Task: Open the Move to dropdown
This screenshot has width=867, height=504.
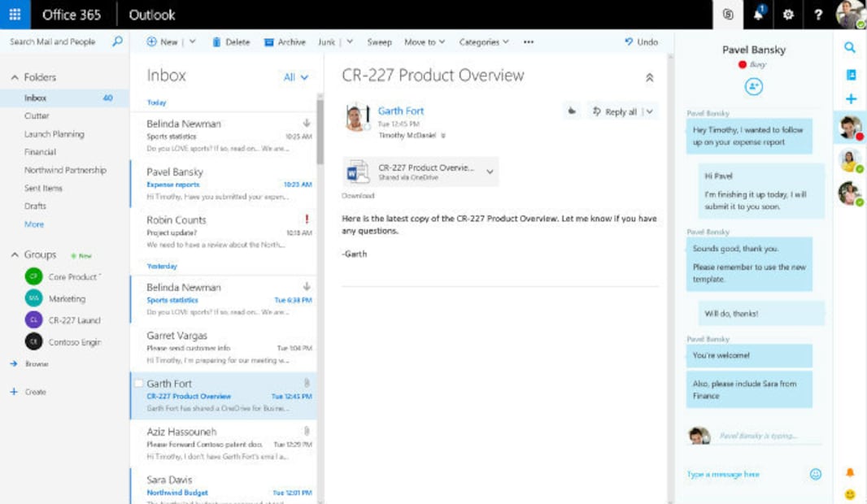Action: click(424, 42)
